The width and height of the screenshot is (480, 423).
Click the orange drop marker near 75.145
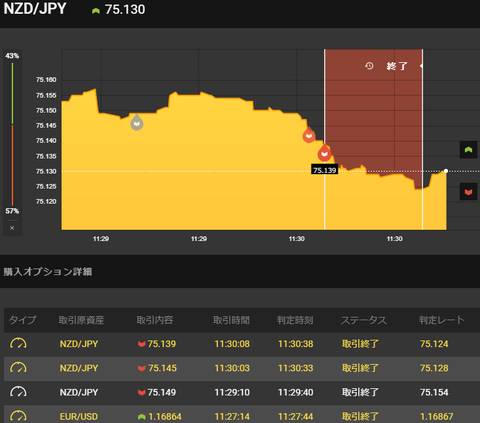309,135
